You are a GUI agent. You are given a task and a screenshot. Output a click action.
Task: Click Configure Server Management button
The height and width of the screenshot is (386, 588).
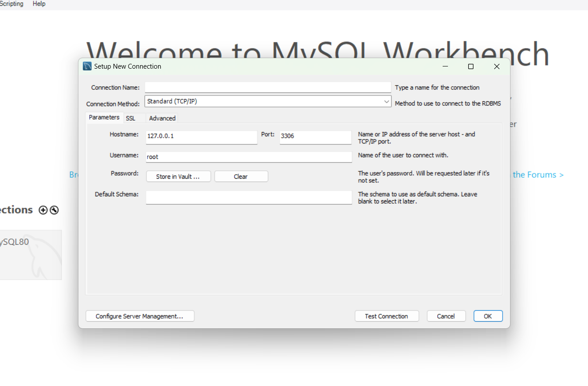tap(140, 316)
